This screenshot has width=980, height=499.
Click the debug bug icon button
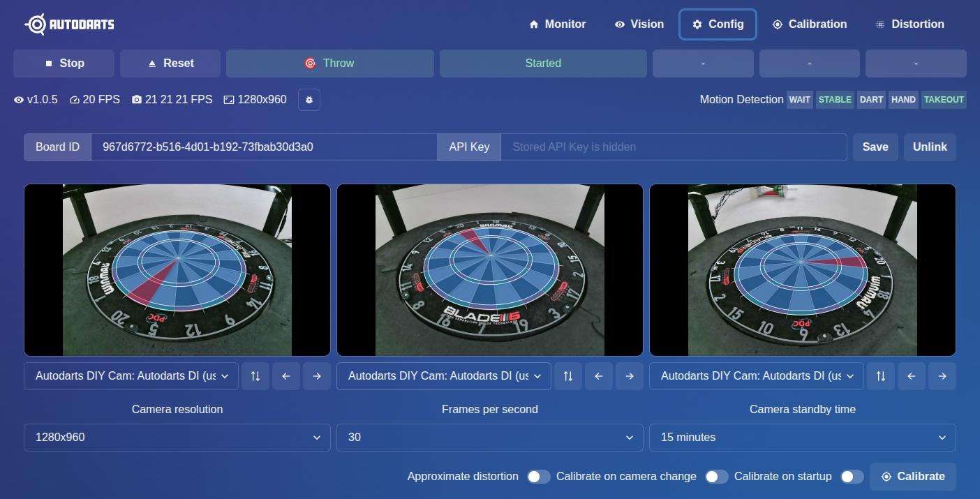[x=309, y=100]
